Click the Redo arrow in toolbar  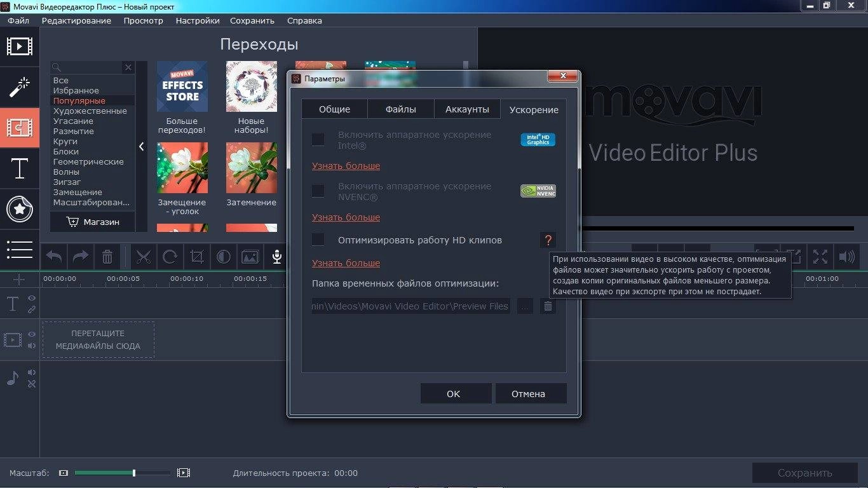point(81,257)
